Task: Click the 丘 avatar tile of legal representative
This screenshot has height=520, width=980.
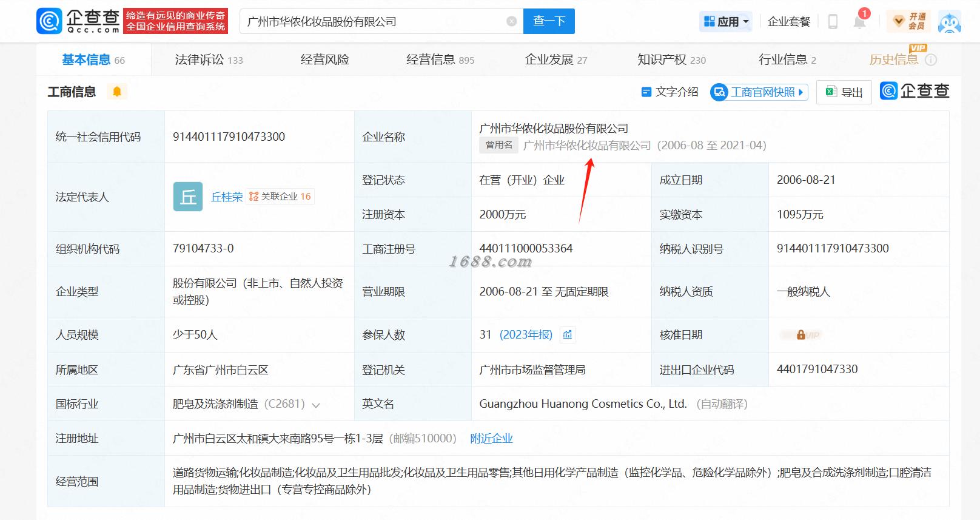Action: pos(188,197)
